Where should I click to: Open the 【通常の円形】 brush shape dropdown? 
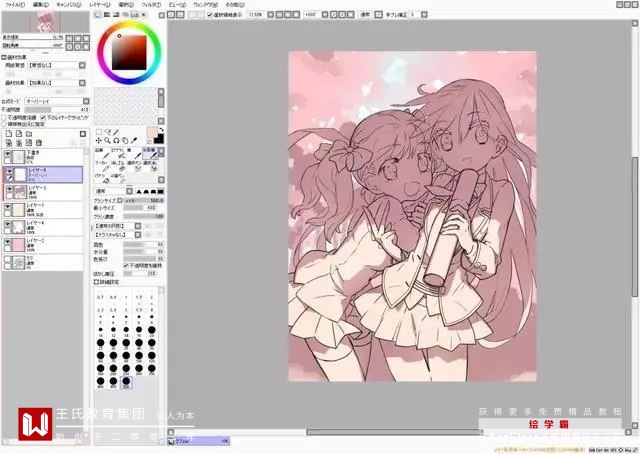(138, 226)
